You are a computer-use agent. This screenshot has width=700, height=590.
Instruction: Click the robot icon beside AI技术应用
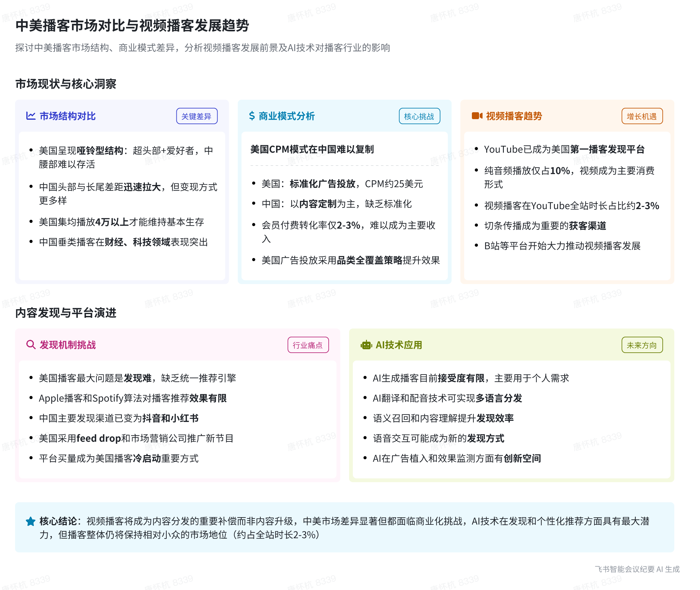click(366, 345)
